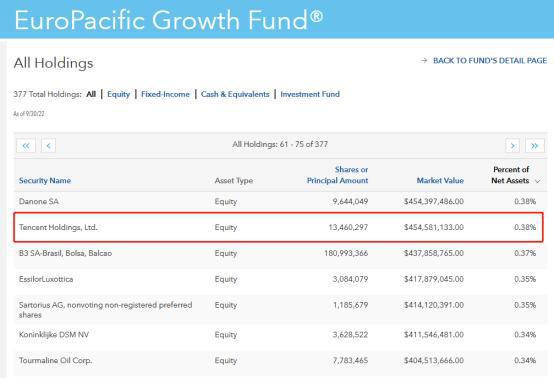Open Back to Fund's Detail Page link
The height and width of the screenshot is (378, 554).
point(490,60)
